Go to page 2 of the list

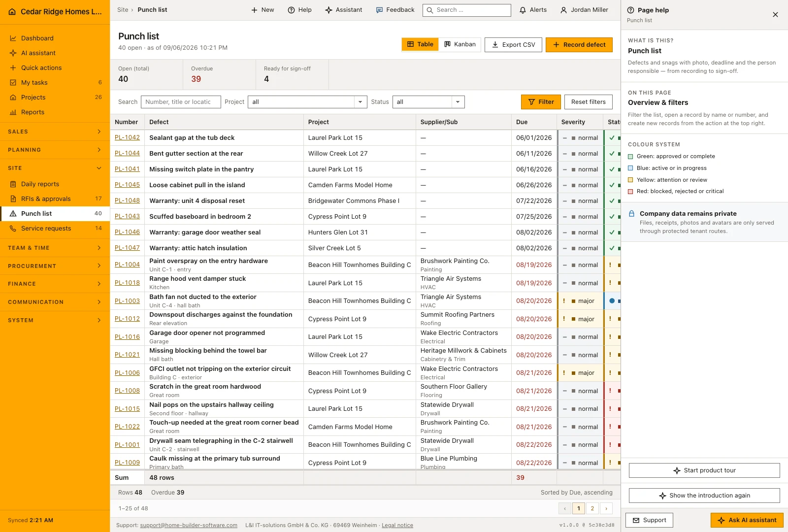592,508
